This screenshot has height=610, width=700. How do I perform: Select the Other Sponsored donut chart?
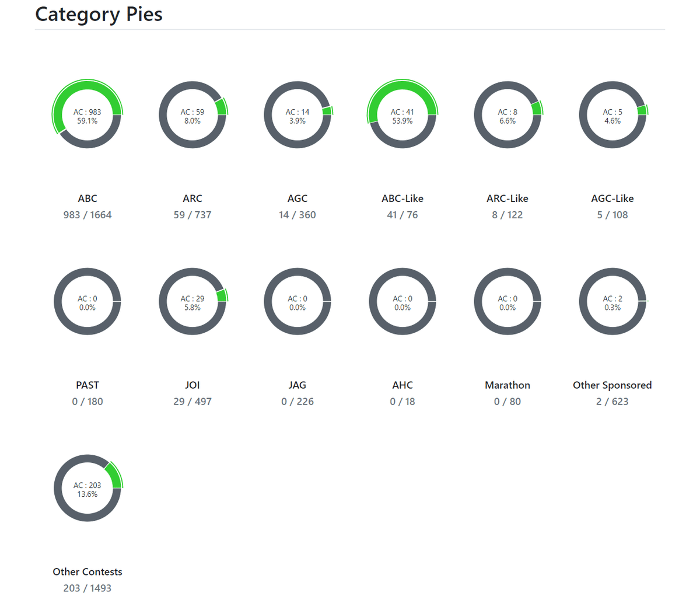point(612,302)
